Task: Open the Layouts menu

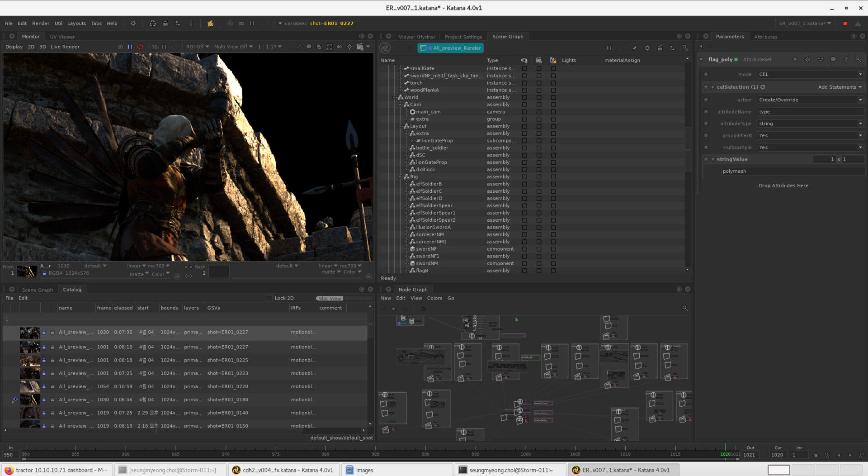Action: point(76,24)
